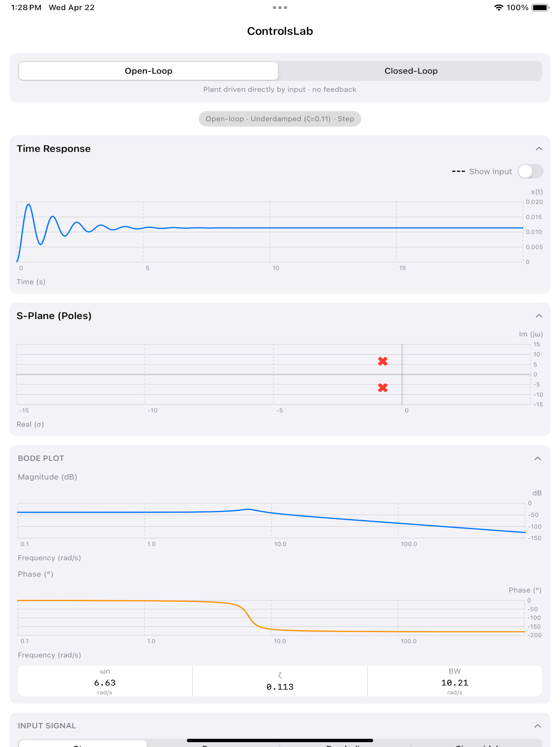Collapse the Bode Plot section chevron
Image resolution: width=560 pixels, height=747 pixels.
(x=537, y=458)
